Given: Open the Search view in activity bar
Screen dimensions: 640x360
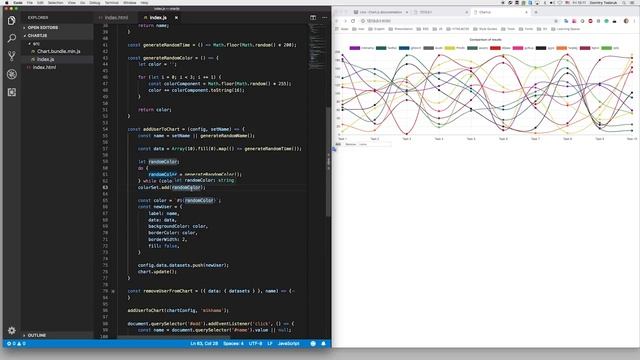Looking at the screenshot, I should pos(11,38).
